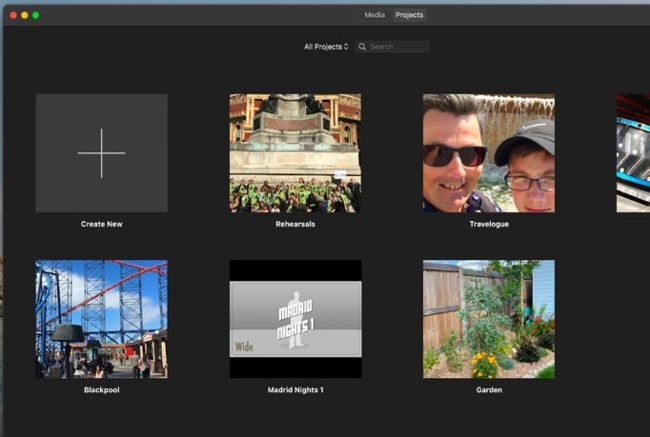This screenshot has width=650, height=437.
Task: Click the magnifying glass search icon
Action: point(363,47)
